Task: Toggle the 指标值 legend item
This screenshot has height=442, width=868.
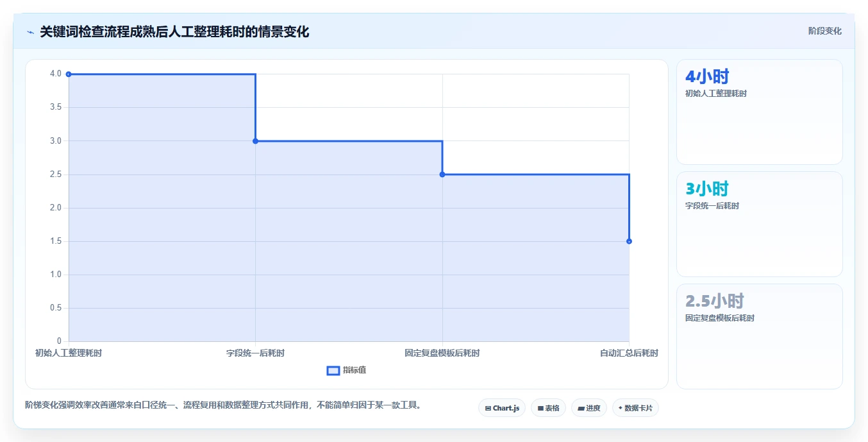Action: (x=347, y=370)
